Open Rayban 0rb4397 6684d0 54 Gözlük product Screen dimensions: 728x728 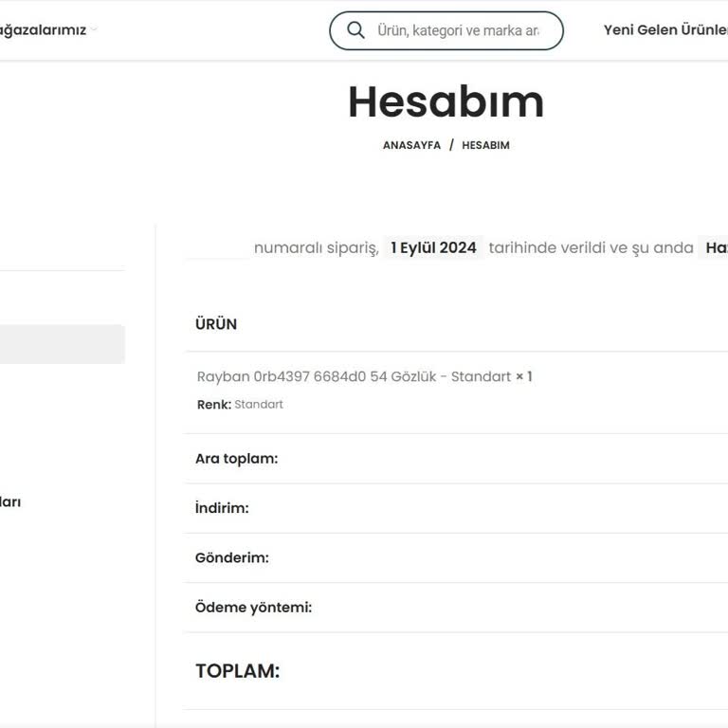click(x=354, y=376)
